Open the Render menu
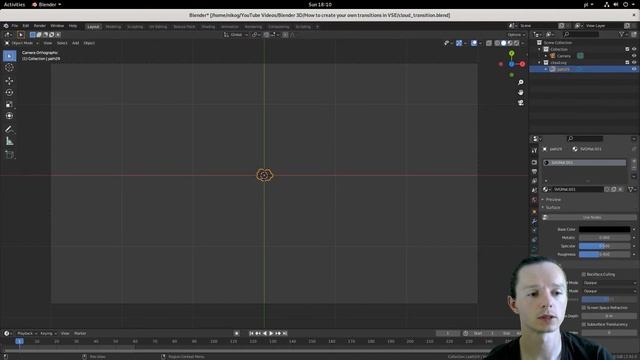The width and height of the screenshot is (640, 360). [40, 26]
